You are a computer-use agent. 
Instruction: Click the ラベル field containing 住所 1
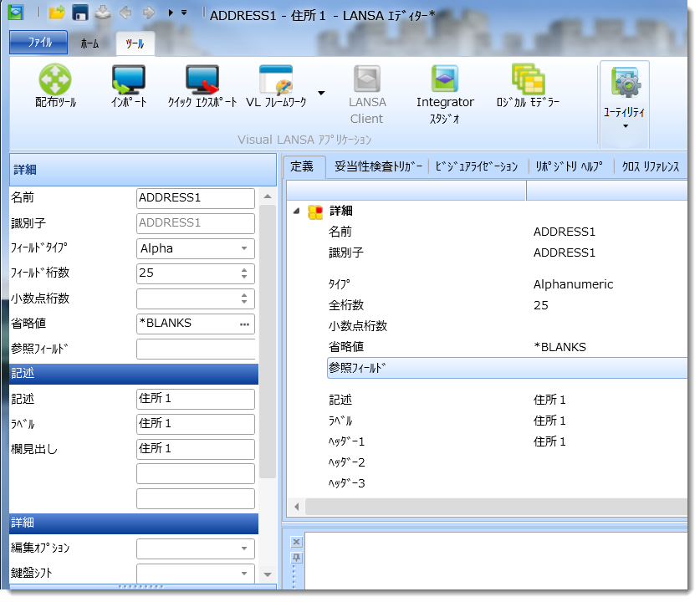(195, 424)
